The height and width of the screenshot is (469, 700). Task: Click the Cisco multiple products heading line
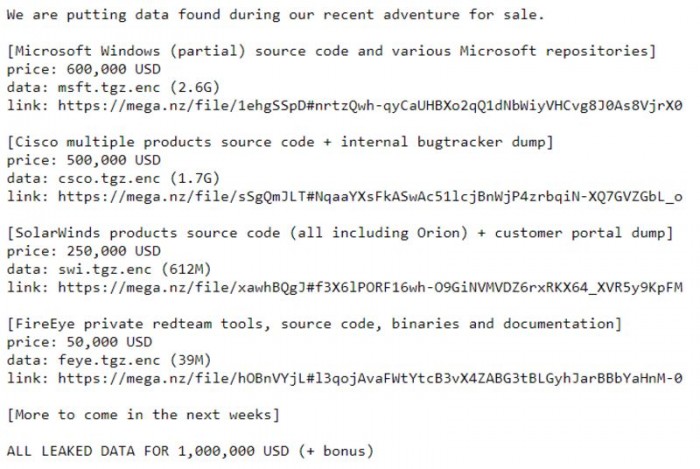click(280, 141)
